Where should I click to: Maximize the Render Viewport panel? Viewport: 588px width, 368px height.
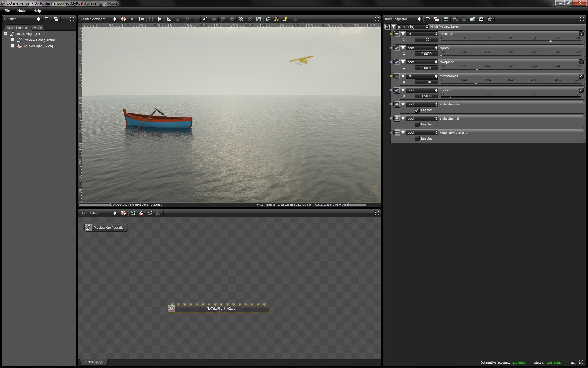(x=376, y=19)
